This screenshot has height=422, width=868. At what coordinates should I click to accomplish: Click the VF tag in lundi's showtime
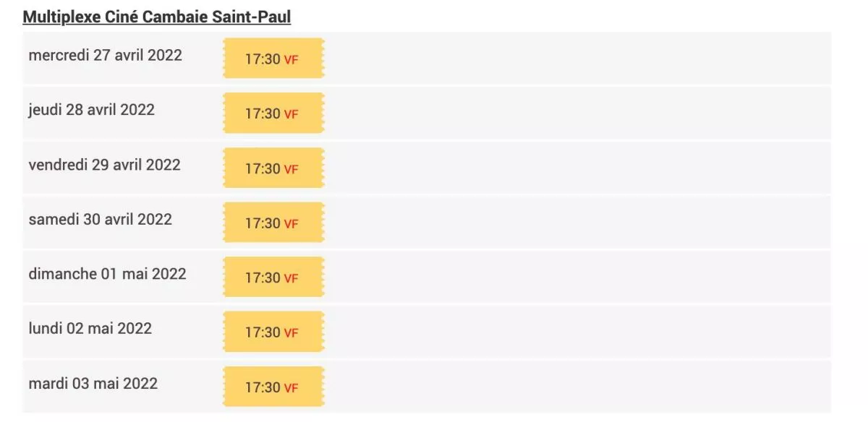tap(291, 333)
